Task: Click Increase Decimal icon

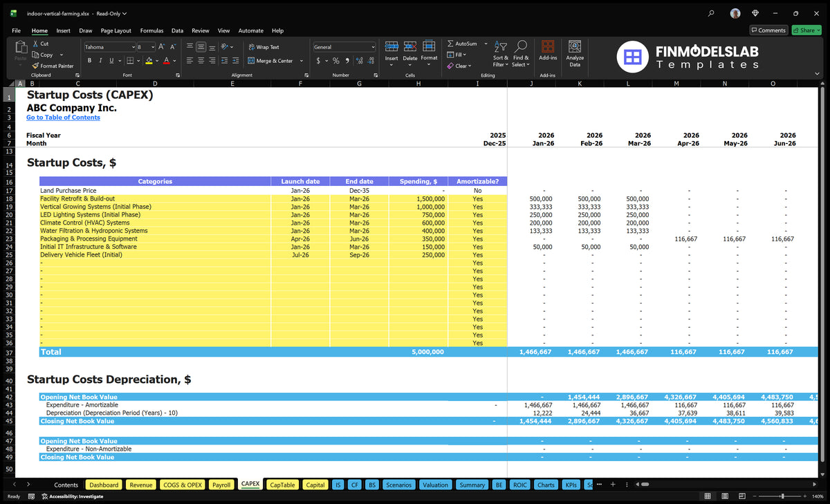Action: 360,61
